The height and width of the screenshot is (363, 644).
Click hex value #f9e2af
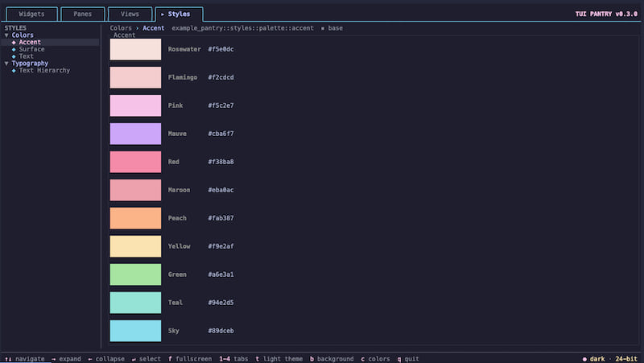click(221, 246)
